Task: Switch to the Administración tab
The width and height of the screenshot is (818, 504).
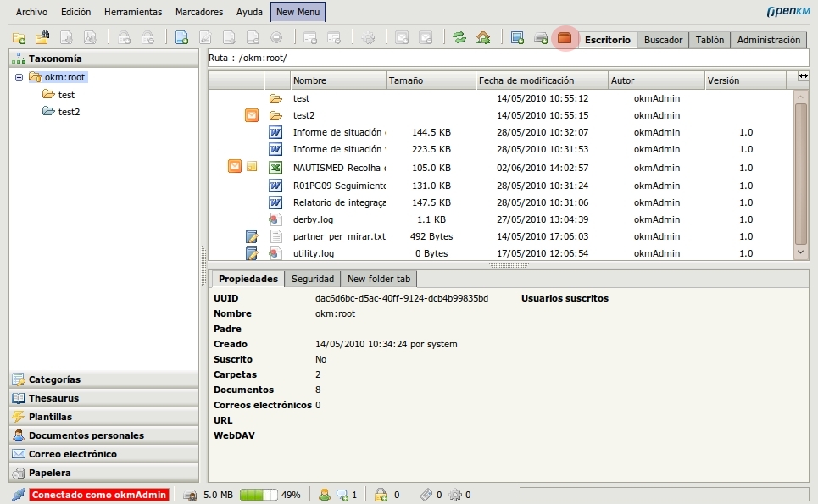Action: click(x=769, y=40)
